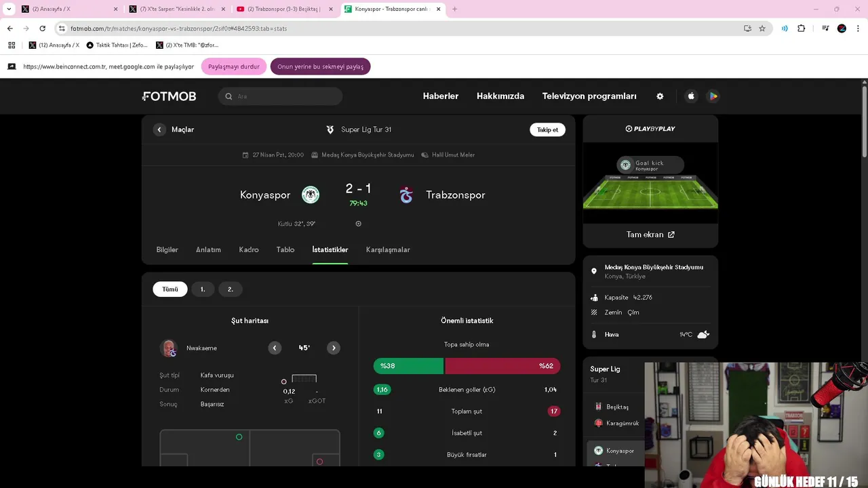Navigate back in the browser
This screenshot has height=488, width=868.
coord(9,28)
